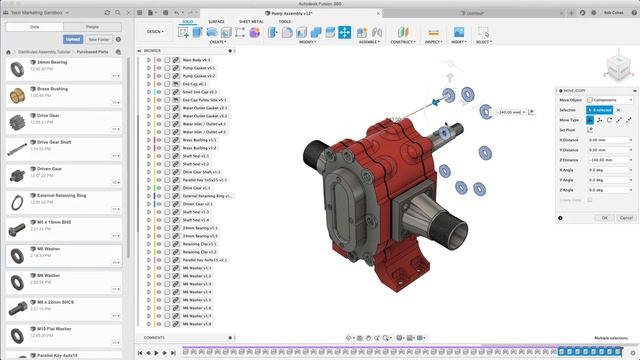Open the Assemble dropdown menu
The width and height of the screenshot is (640, 360).
click(x=369, y=42)
